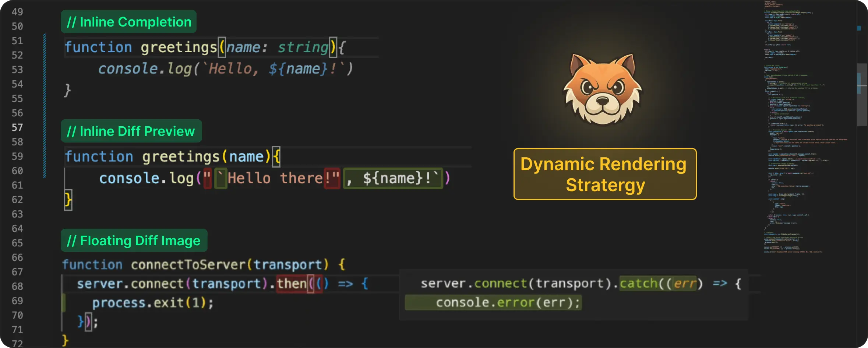The width and height of the screenshot is (868, 348).
Task: Click the Hello there string text
Action: coord(275,178)
